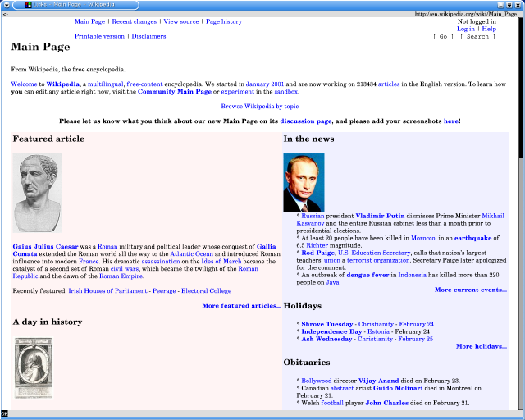
Task: Follow the More holidays link
Action: [x=481, y=346]
